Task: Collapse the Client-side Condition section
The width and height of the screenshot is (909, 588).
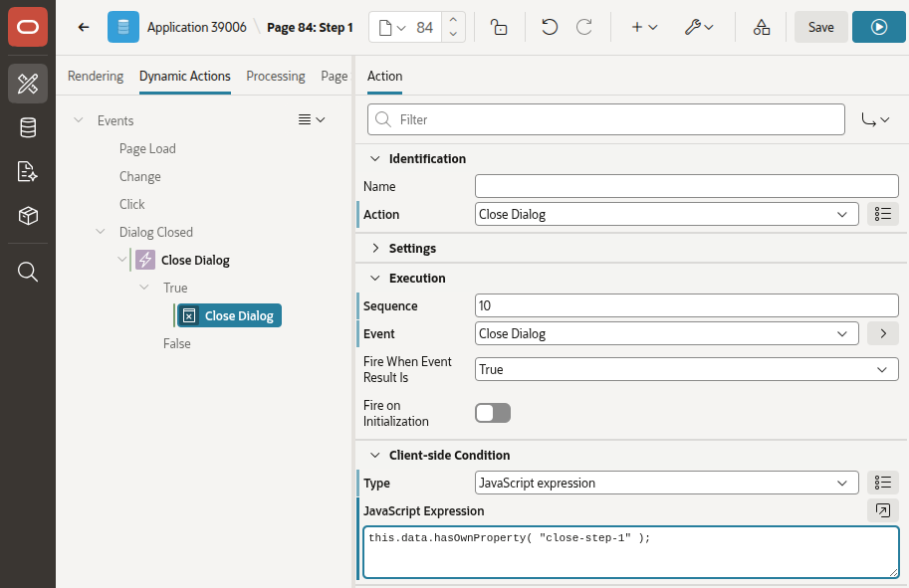Action: [x=375, y=456]
